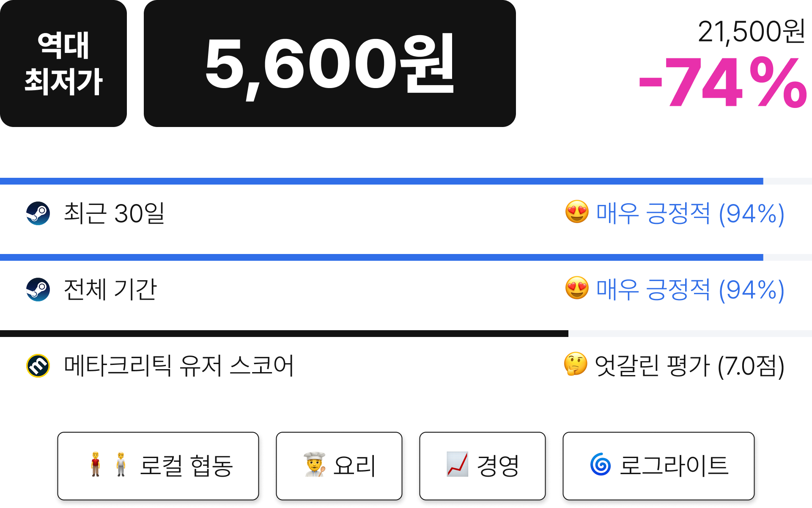Click the pink -74% discount label
The width and height of the screenshot is (812, 508).
(x=722, y=82)
